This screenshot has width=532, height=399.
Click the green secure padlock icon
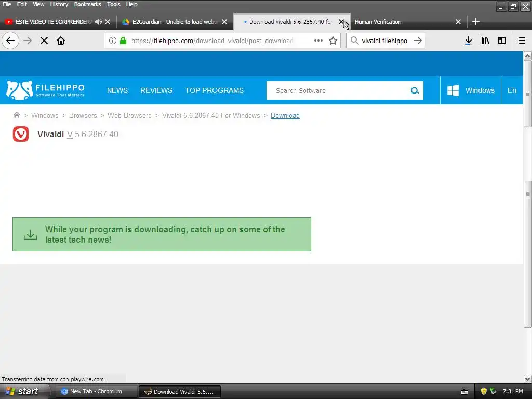coord(123,41)
